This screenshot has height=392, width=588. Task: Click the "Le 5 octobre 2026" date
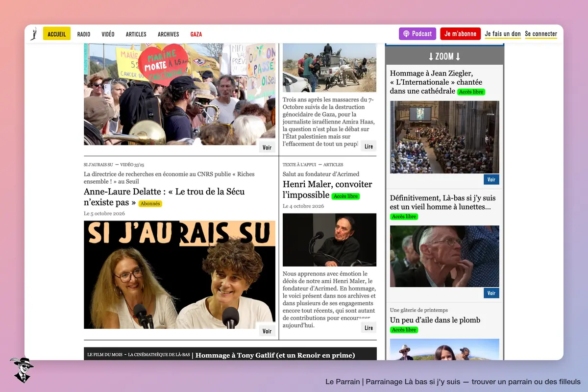point(104,214)
